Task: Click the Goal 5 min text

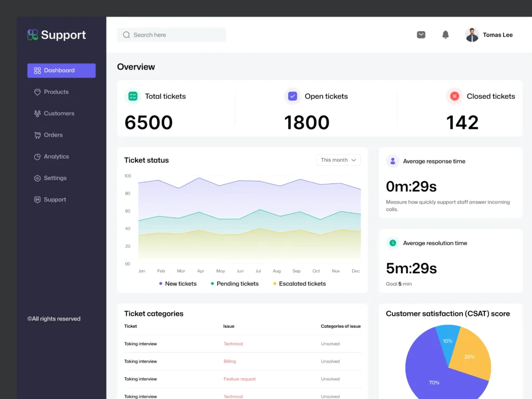Action: tap(398, 284)
